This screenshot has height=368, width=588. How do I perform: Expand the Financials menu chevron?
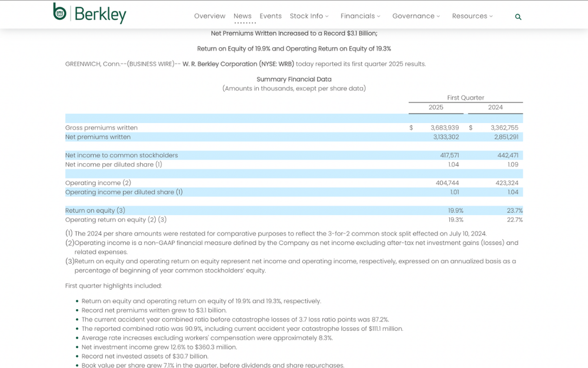click(x=378, y=16)
